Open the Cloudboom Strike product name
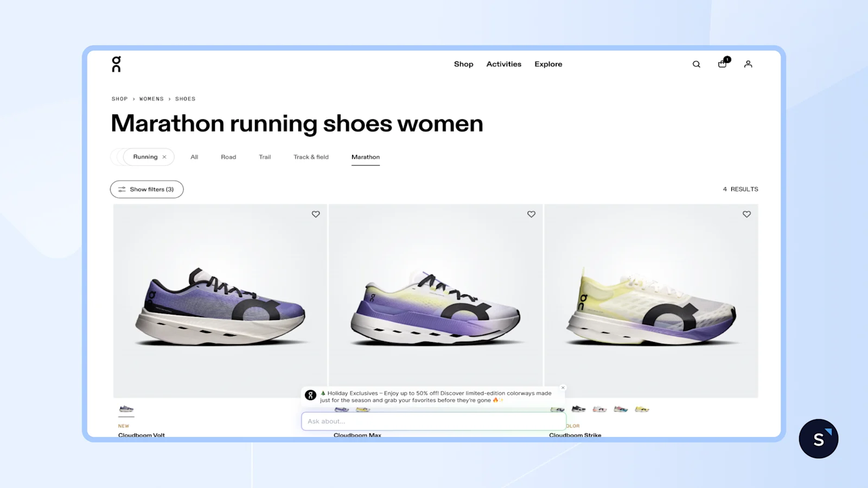The width and height of the screenshot is (868, 488). click(575, 434)
